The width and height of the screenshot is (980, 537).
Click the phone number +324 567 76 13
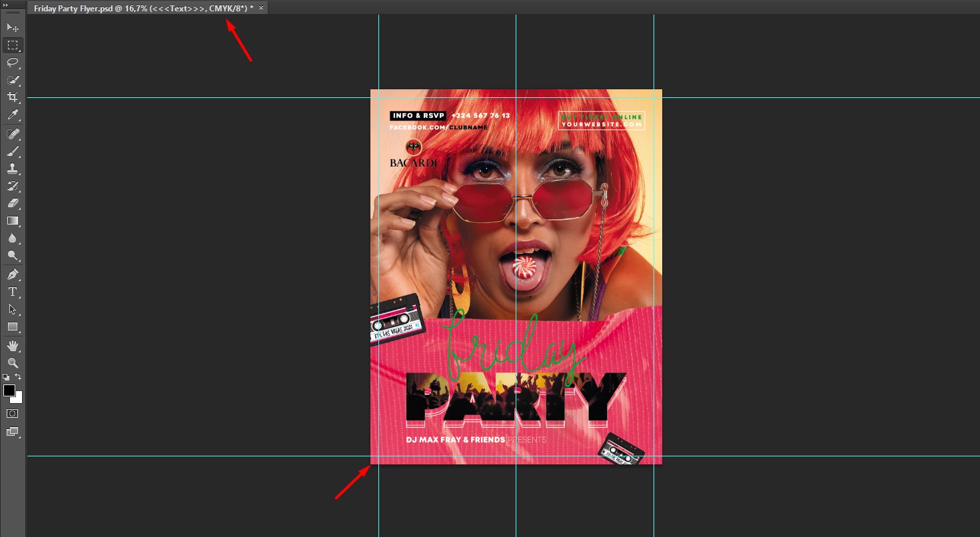(480, 116)
